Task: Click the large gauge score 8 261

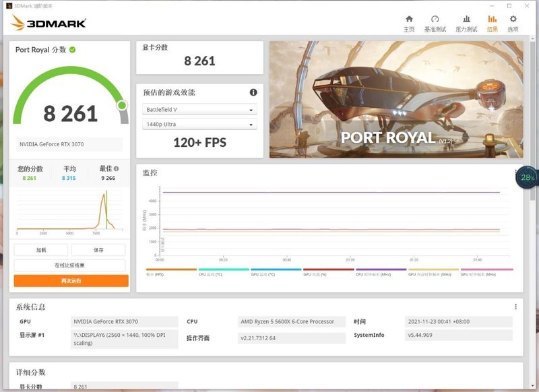Action: click(71, 114)
